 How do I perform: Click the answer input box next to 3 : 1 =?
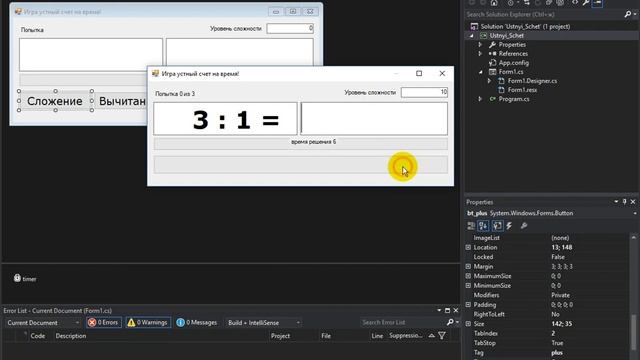374,118
